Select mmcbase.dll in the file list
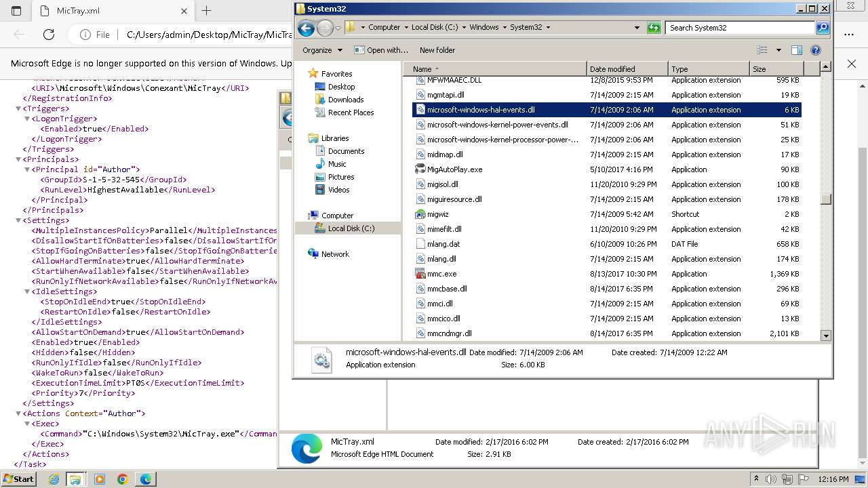This screenshot has height=488, width=868. [447, 289]
